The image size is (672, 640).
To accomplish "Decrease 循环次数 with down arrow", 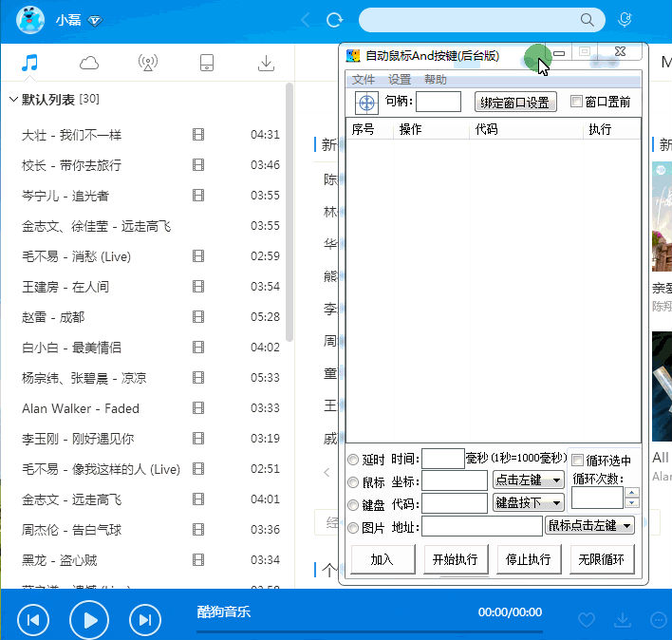I will [632, 503].
